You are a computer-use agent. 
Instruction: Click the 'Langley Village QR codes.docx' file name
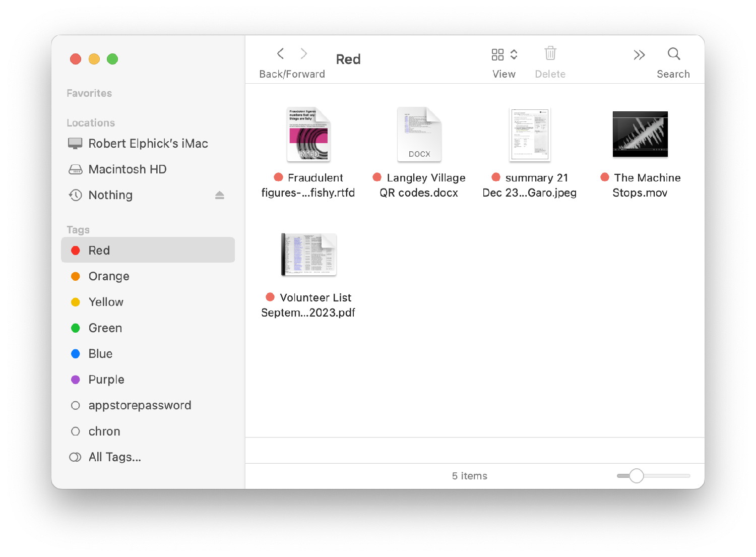click(x=419, y=185)
